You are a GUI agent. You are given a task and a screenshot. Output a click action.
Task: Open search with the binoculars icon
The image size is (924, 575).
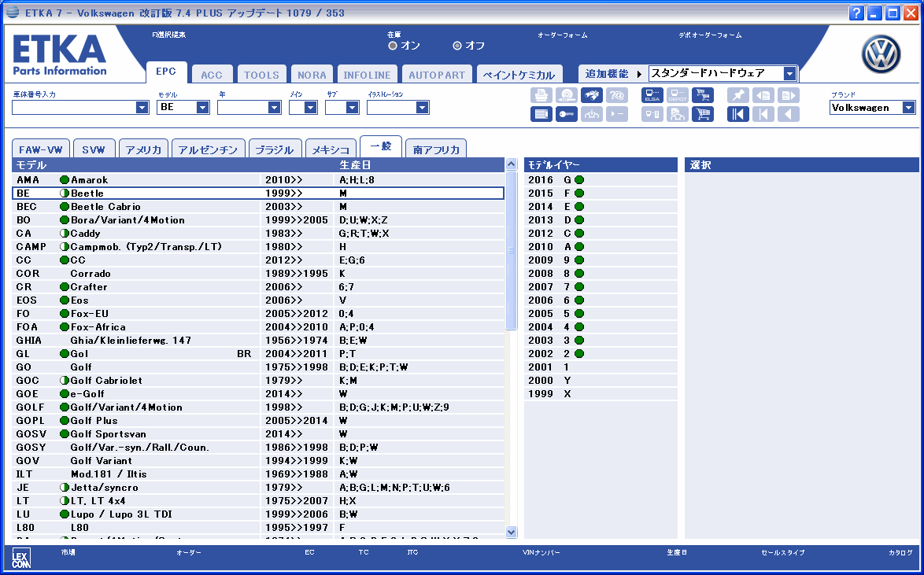(592, 95)
